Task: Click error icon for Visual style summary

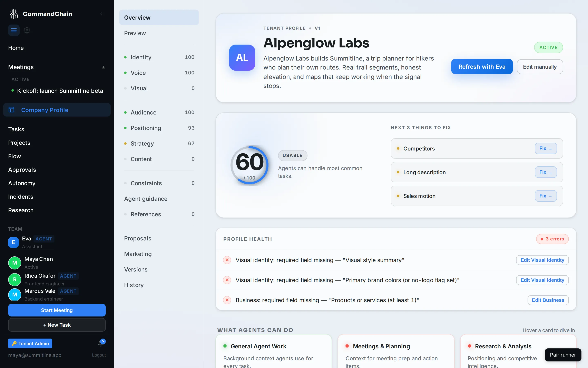Action: (227, 260)
